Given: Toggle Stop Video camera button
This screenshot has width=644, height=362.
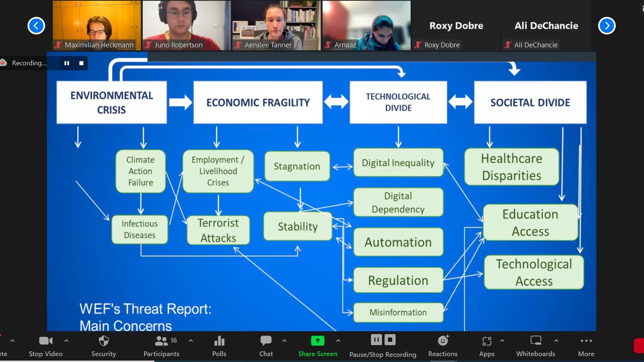Looking at the screenshot, I should pos(46,341).
